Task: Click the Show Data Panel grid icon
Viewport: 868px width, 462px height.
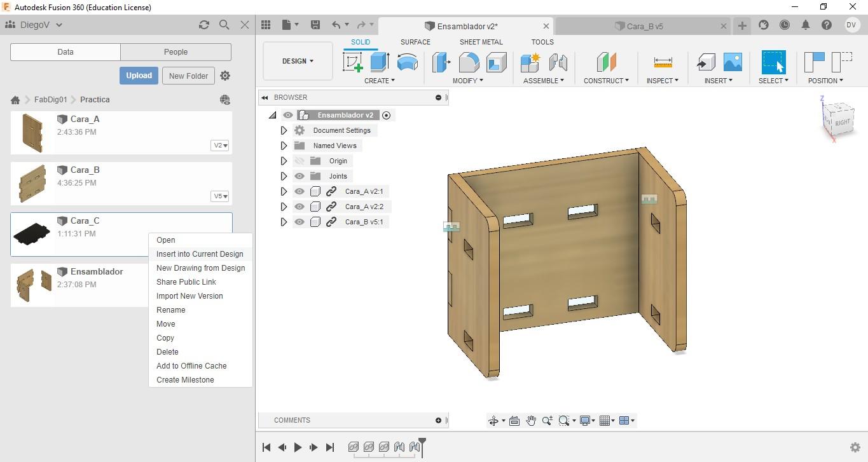Action: tap(266, 25)
